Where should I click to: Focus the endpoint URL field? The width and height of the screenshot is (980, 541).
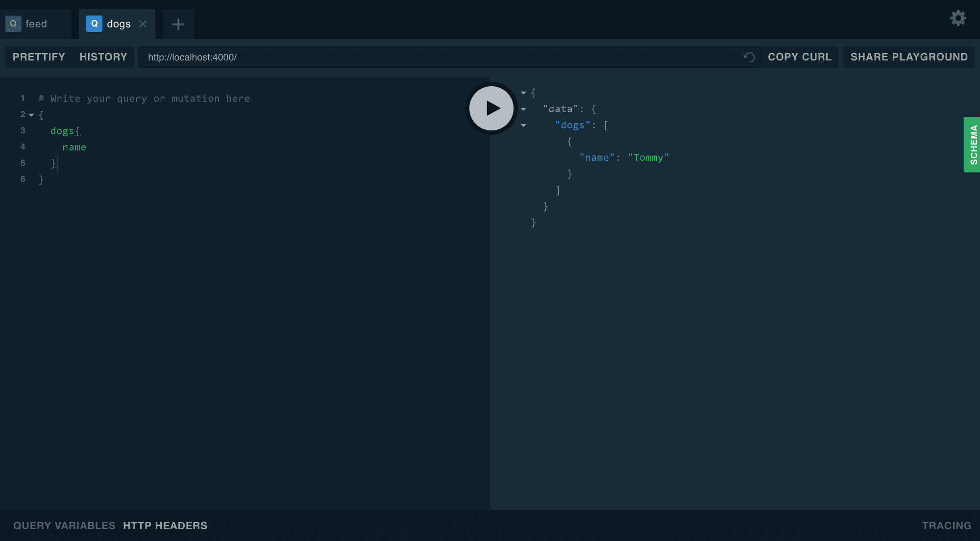(449, 57)
